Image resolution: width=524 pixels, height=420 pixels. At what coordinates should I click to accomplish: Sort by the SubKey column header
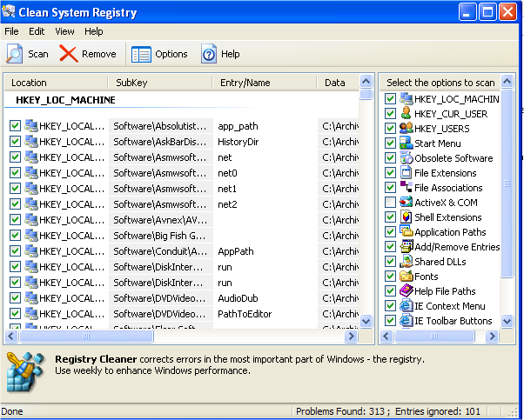pyautogui.click(x=160, y=83)
